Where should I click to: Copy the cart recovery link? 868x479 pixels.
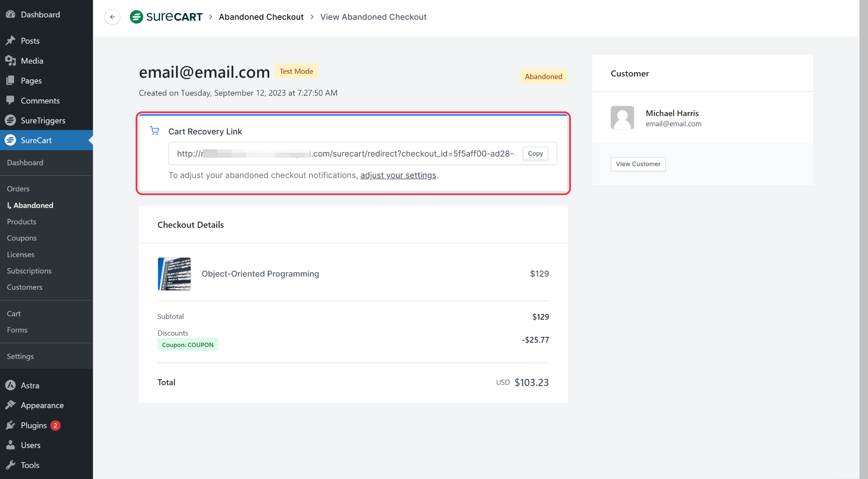tap(535, 154)
